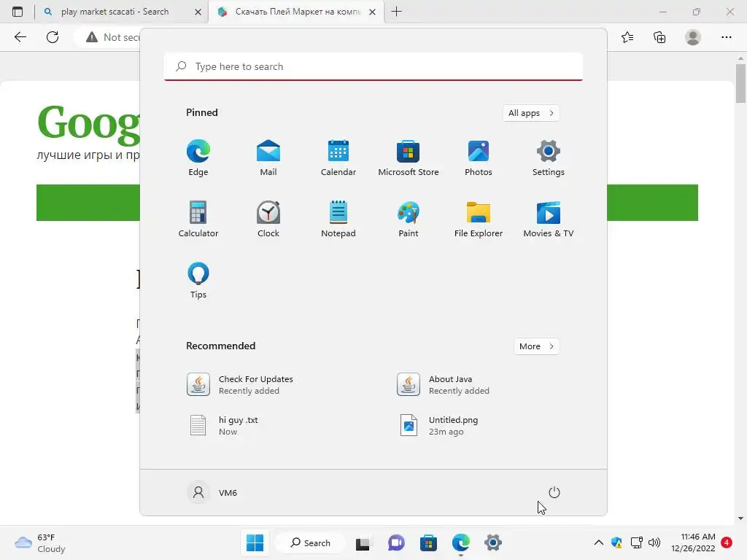Click the volume speaker tray icon
The image size is (747, 560).
(x=654, y=542)
